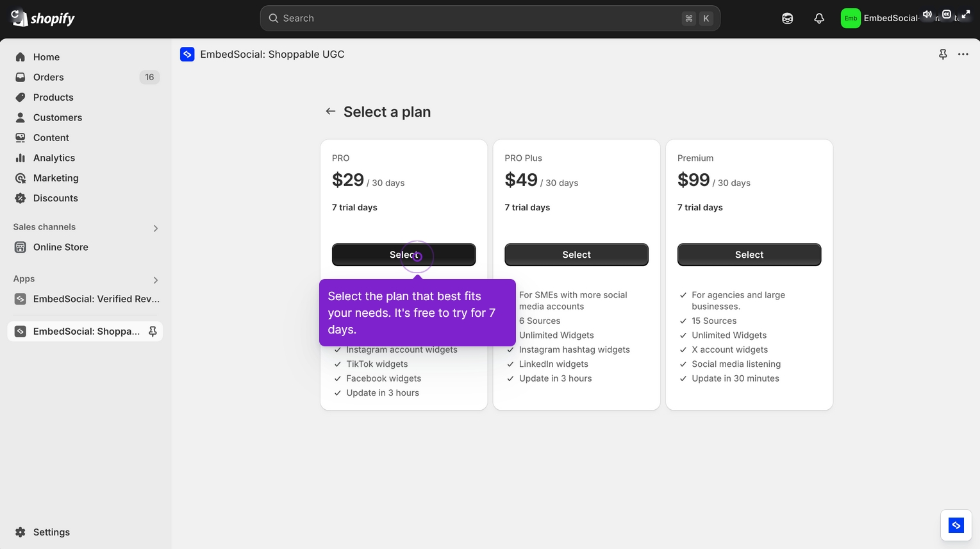Image resolution: width=980 pixels, height=549 pixels.
Task: Open the Shopify admin Home icon
Action: 20,56
